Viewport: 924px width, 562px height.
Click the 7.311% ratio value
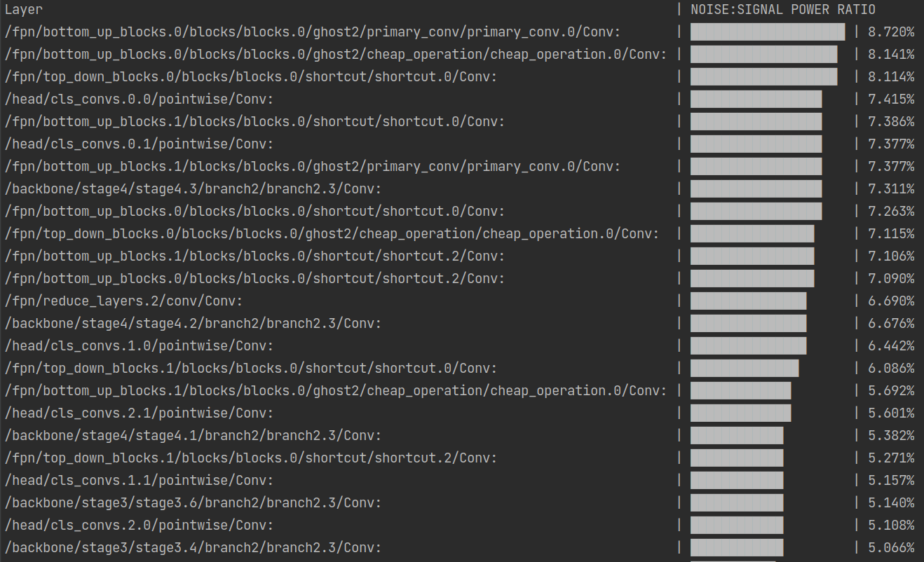891,189
